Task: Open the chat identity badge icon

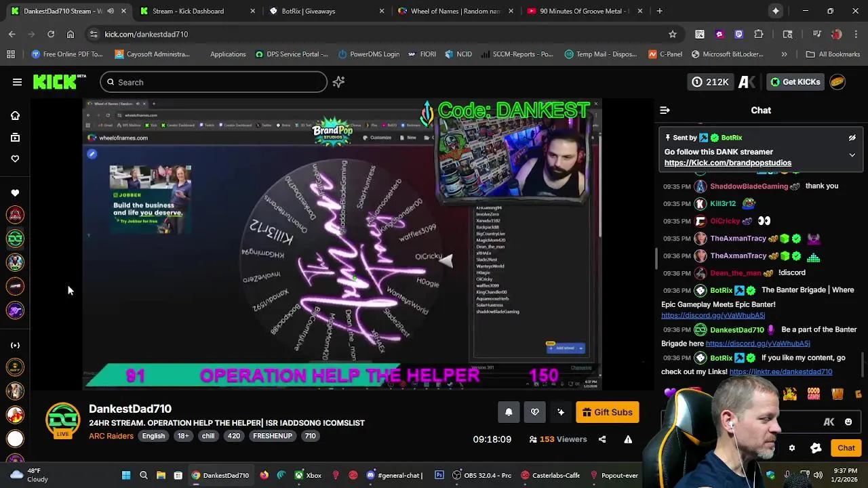Action: click(816, 448)
